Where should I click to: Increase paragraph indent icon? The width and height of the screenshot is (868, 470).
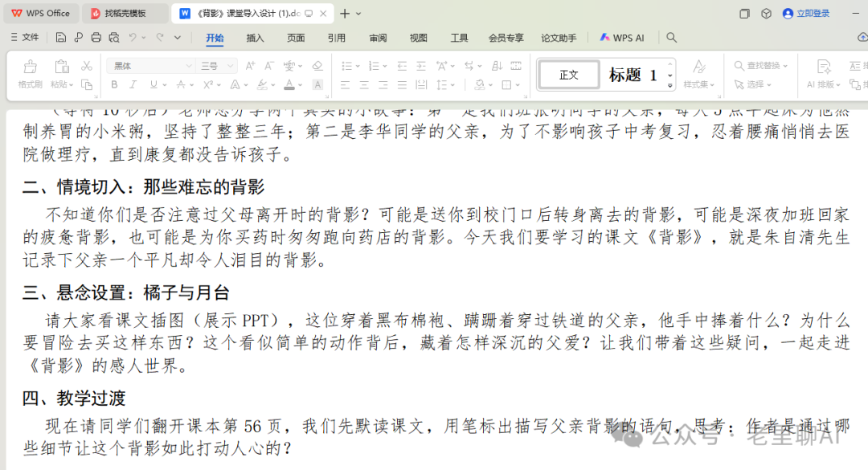coord(421,66)
